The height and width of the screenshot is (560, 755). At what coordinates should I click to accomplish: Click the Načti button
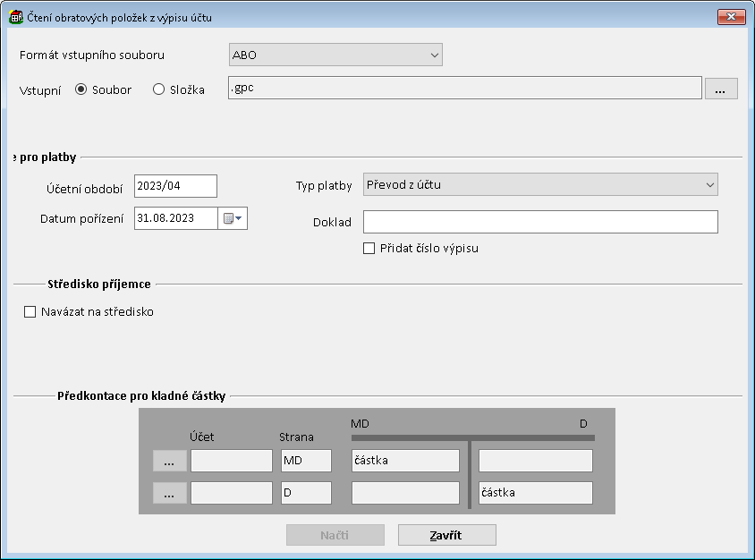[335, 535]
